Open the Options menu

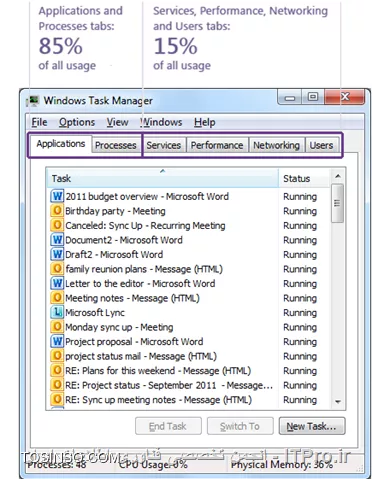click(x=77, y=122)
